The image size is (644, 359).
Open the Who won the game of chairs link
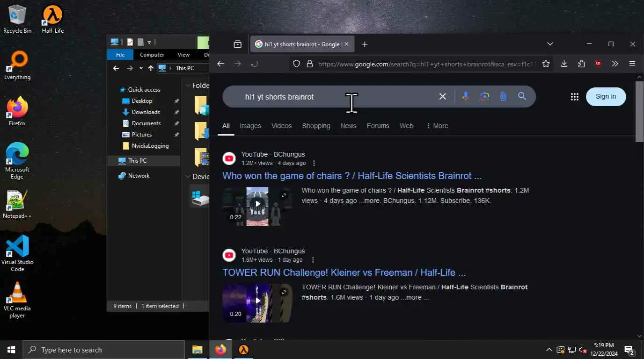[352, 176]
